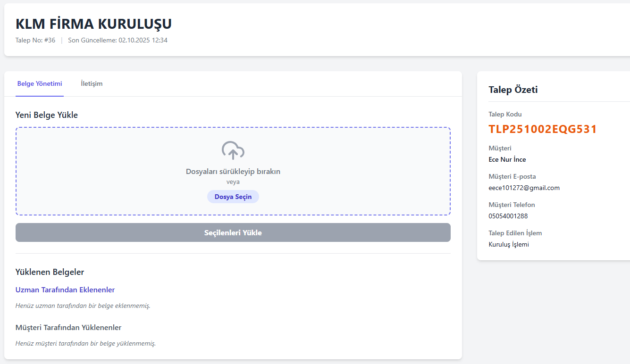The image size is (630, 364).
Task: Click the 'Henüz uzman tarafından' empty message
Action: coord(83,306)
